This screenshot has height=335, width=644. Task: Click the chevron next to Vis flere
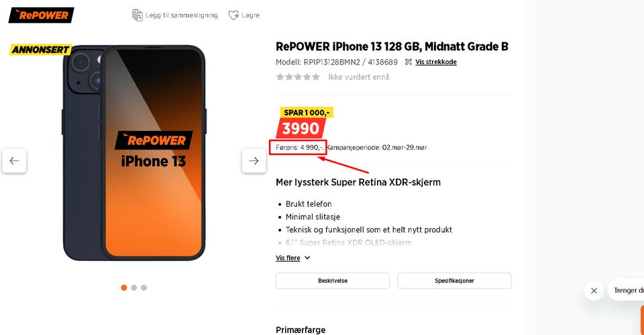coord(307,258)
